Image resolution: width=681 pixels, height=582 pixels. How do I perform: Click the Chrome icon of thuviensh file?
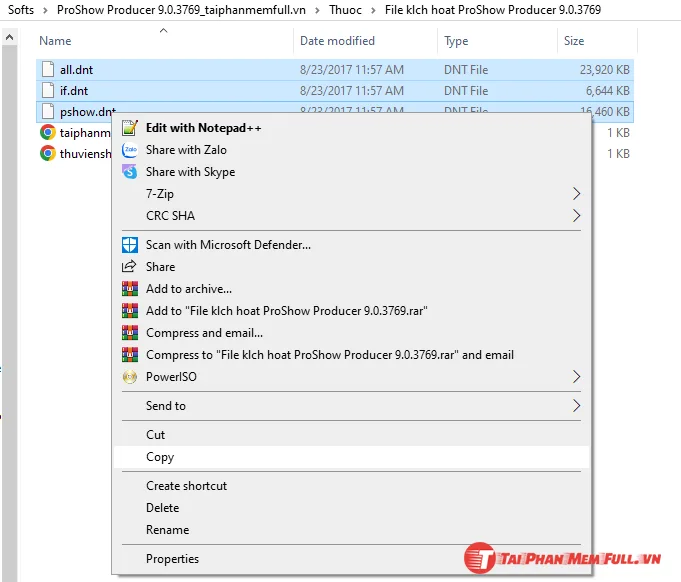pyautogui.click(x=48, y=153)
